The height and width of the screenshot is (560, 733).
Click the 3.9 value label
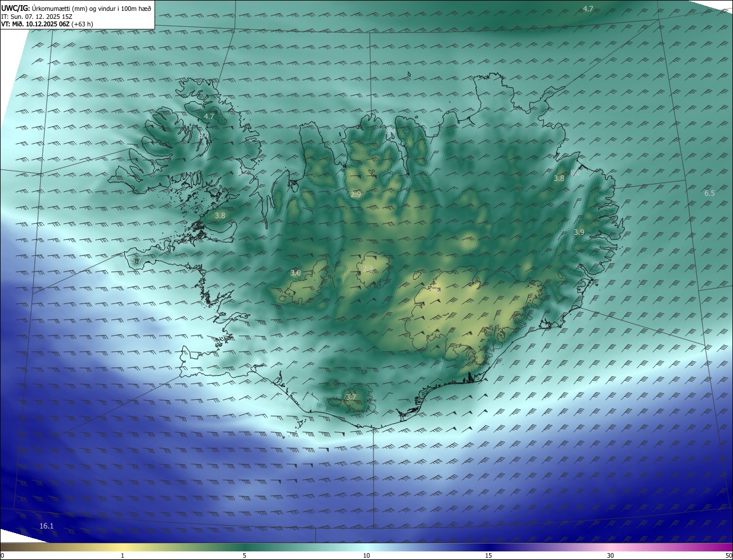(x=579, y=232)
